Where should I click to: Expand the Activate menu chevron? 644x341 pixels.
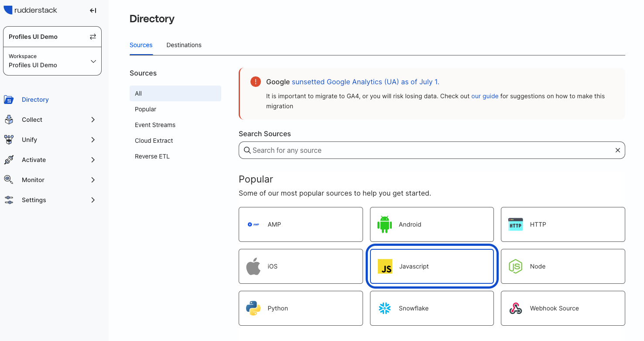[x=93, y=160]
